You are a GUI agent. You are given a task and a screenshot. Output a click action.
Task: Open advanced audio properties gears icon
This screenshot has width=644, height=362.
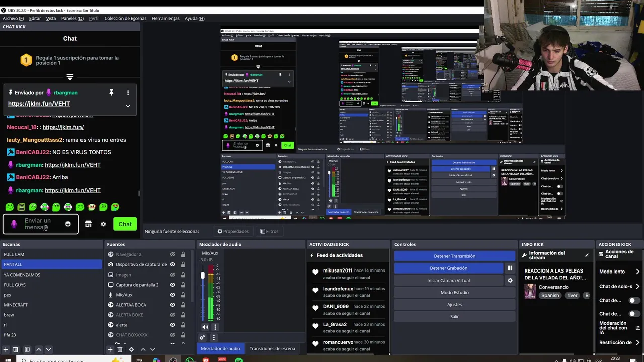202,338
